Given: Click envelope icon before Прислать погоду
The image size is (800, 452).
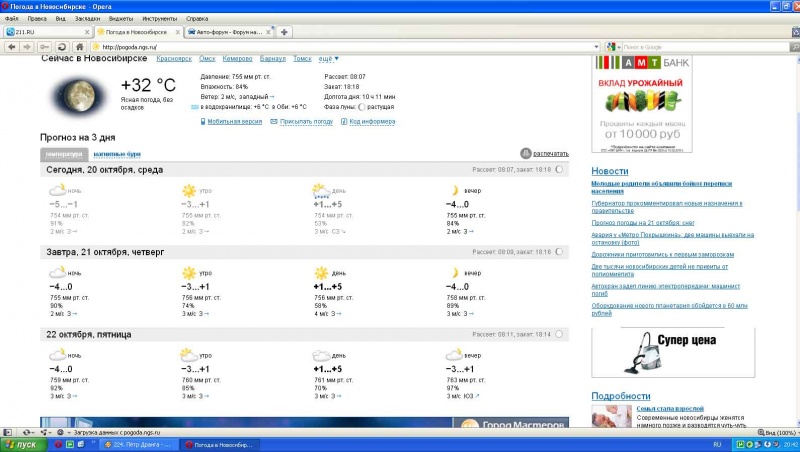Looking at the screenshot, I should pyautogui.click(x=274, y=121).
